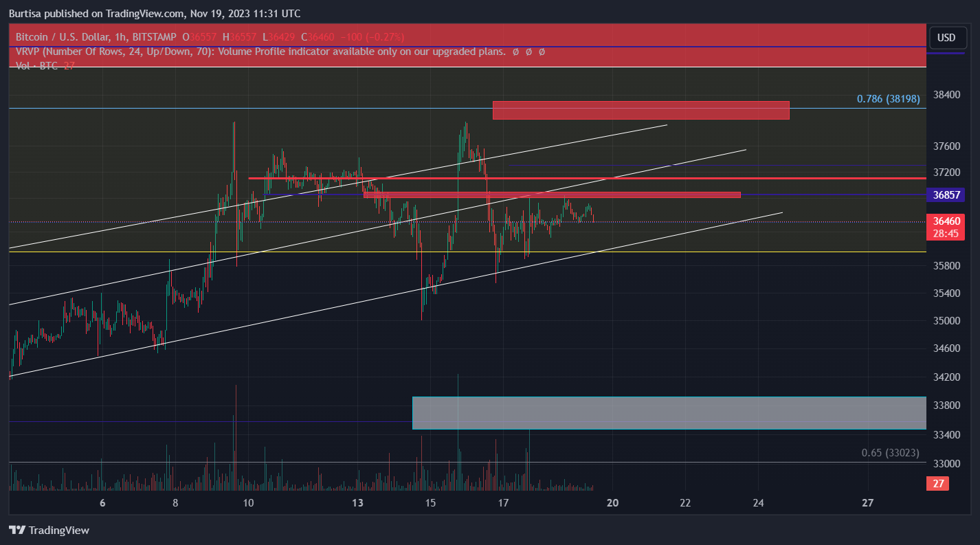Click the 33400 price axis label

click(947, 435)
